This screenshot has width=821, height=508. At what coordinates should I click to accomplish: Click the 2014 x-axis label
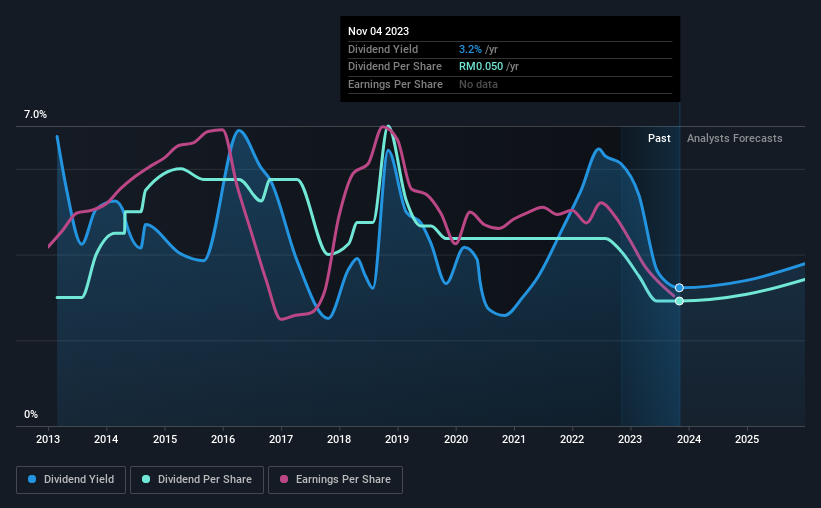106,439
